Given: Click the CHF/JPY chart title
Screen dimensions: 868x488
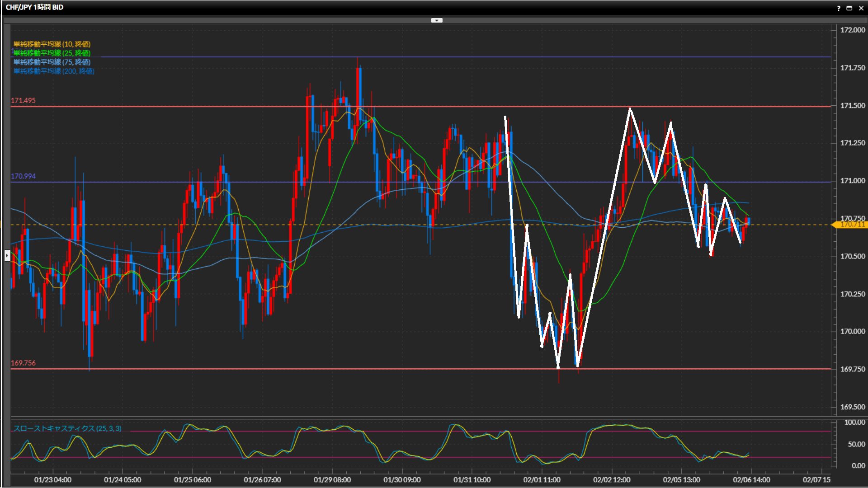Looking at the screenshot, I should click(34, 7).
